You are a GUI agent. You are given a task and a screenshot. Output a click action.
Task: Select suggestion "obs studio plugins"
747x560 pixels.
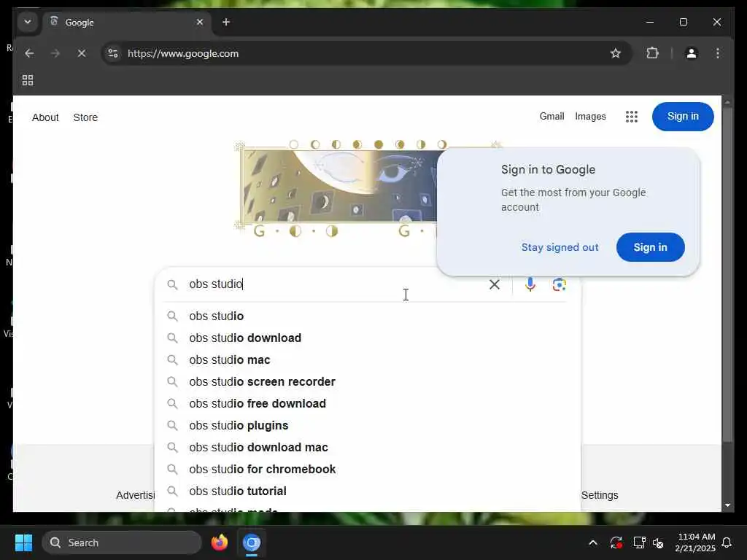367,426
